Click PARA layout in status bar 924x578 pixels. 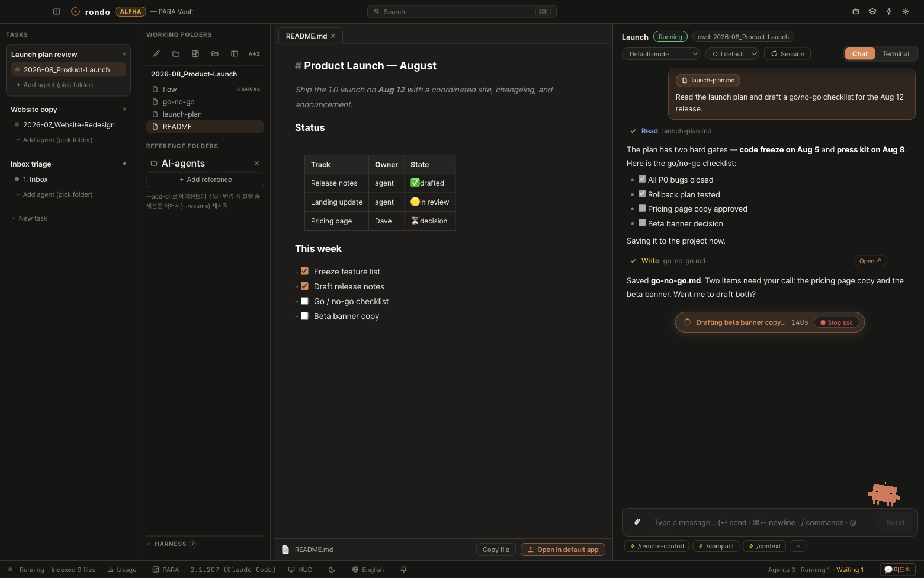pyautogui.click(x=166, y=570)
